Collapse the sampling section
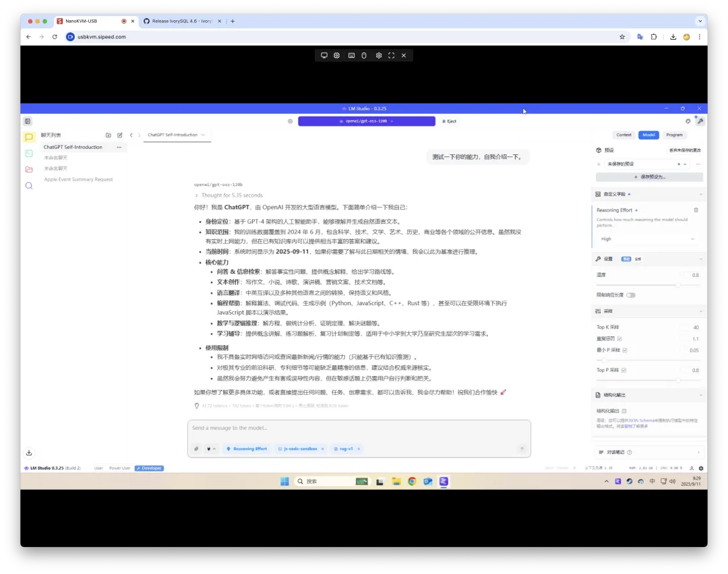This screenshot has width=728, height=574. [700, 311]
